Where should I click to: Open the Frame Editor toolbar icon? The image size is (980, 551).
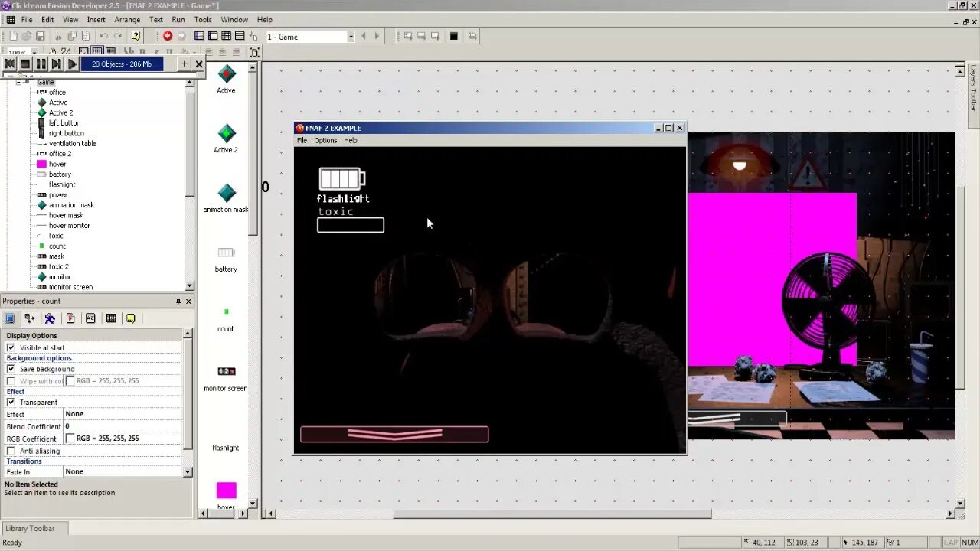click(x=213, y=36)
